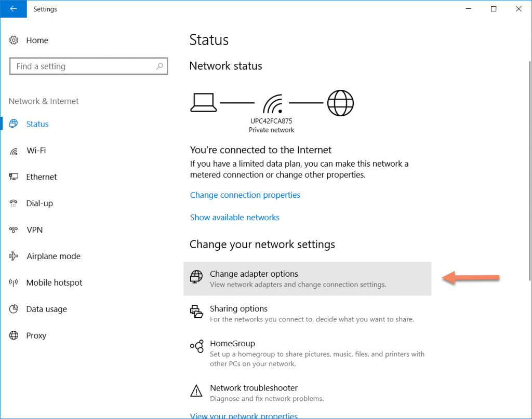The height and width of the screenshot is (419, 532).
Task: Click the Airplane mode plane icon
Action: tap(14, 256)
